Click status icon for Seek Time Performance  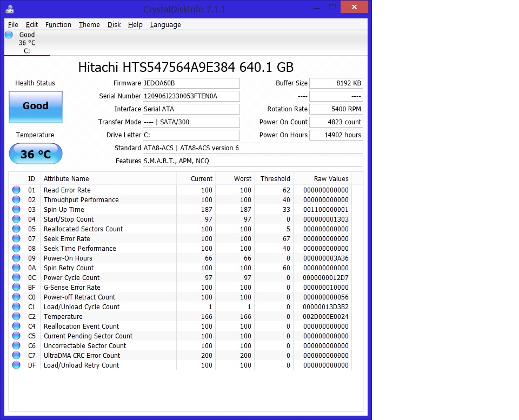pos(16,248)
